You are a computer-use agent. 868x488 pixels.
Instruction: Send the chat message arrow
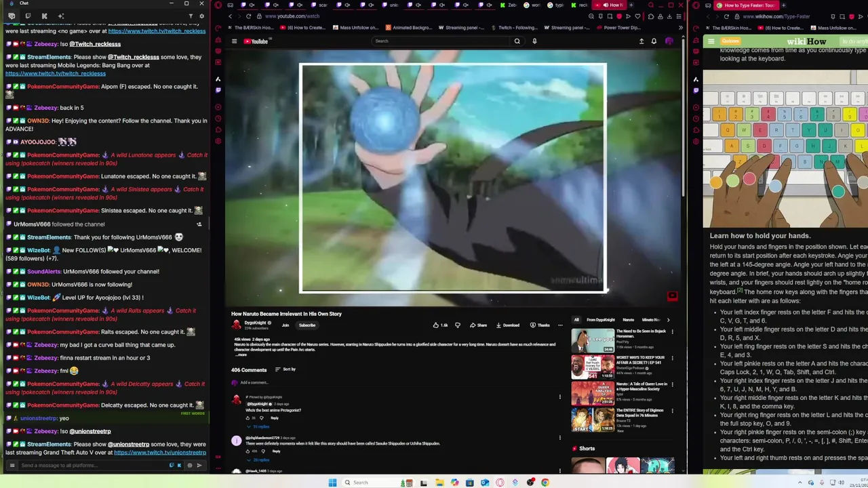tap(199, 466)
